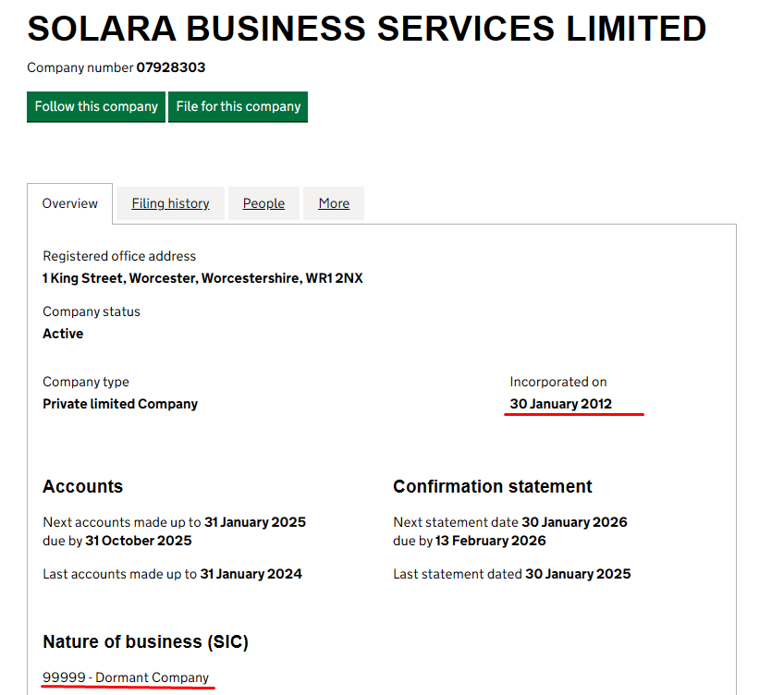Switch to the People tab
Viewport: 784px width, 695px height.
tap(263, 203)
